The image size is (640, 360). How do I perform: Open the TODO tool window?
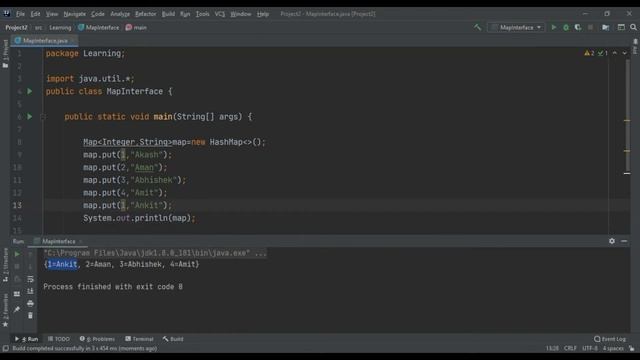[59, 339]
